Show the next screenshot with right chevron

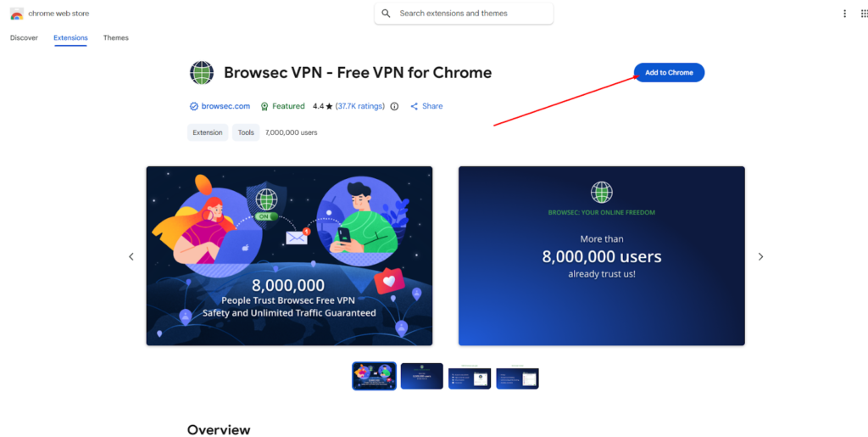(760, 256)
